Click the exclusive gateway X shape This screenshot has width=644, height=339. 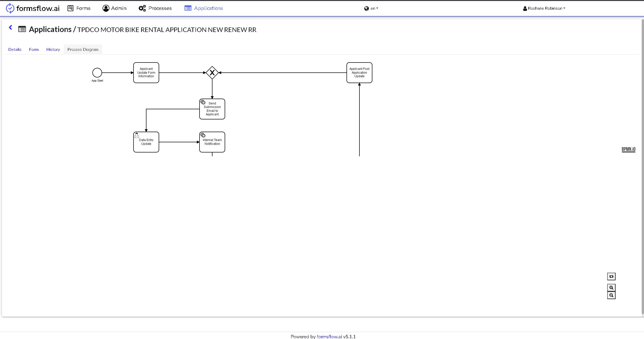[212, 72]
